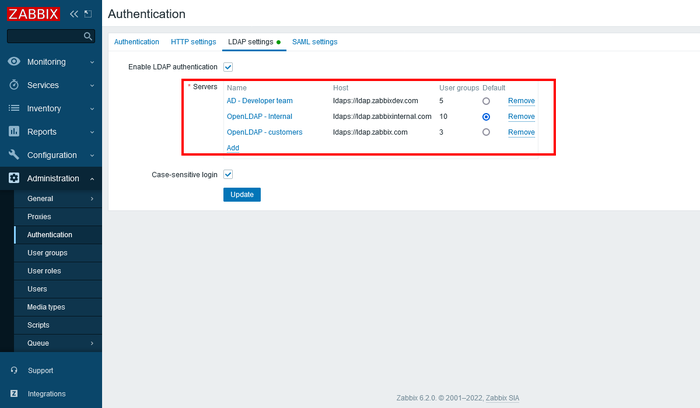Click the Administration gear icon

pos(14,178)
